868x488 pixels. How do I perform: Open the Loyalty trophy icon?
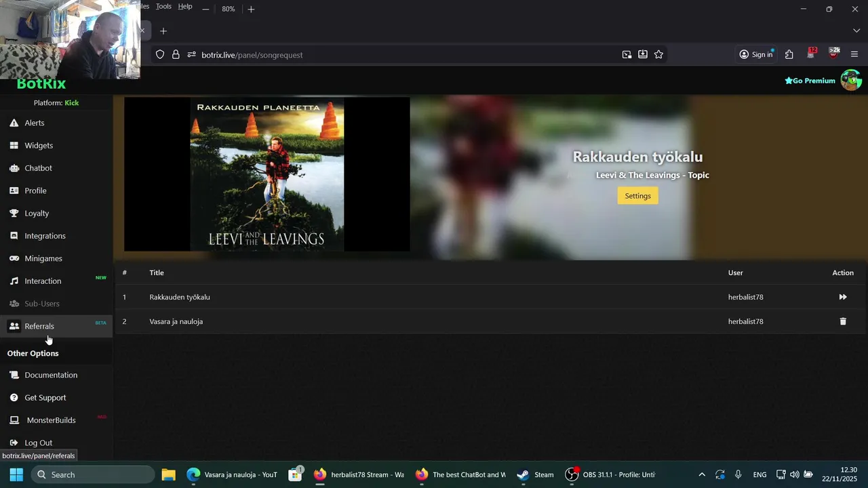[x=14, y=213]
